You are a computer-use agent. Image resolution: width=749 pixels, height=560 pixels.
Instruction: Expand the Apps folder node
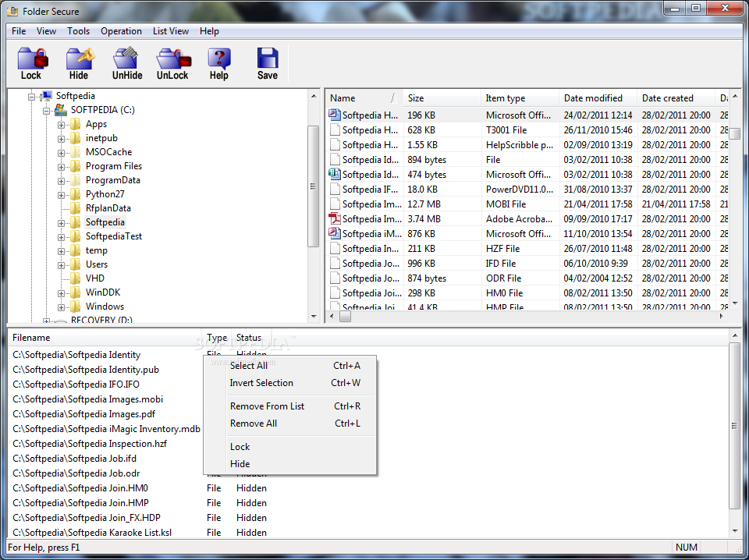[61, 125]
